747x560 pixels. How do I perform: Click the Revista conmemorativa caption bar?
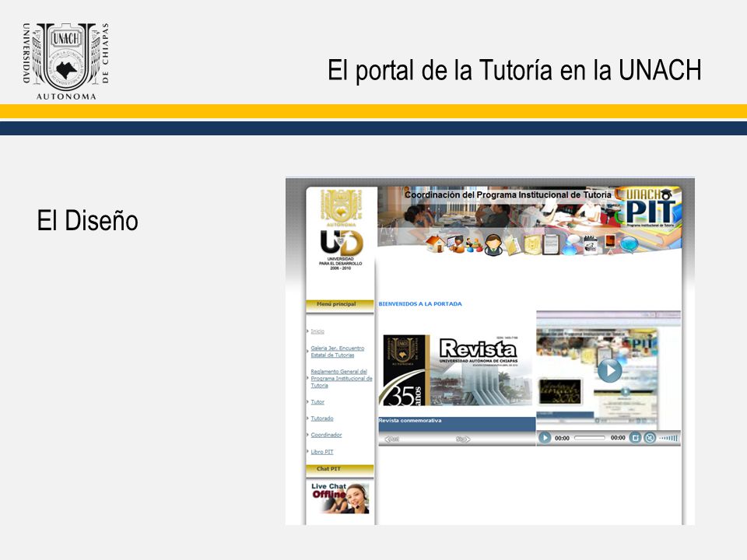[457, 424]
